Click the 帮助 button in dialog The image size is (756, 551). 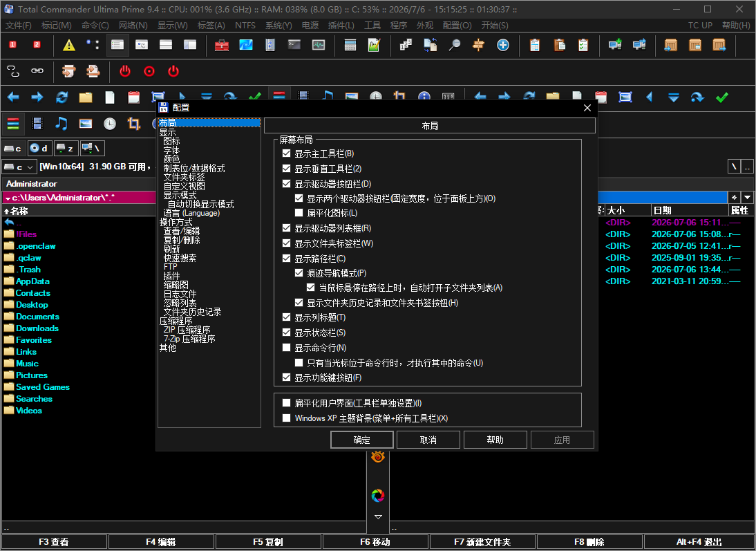495,440
